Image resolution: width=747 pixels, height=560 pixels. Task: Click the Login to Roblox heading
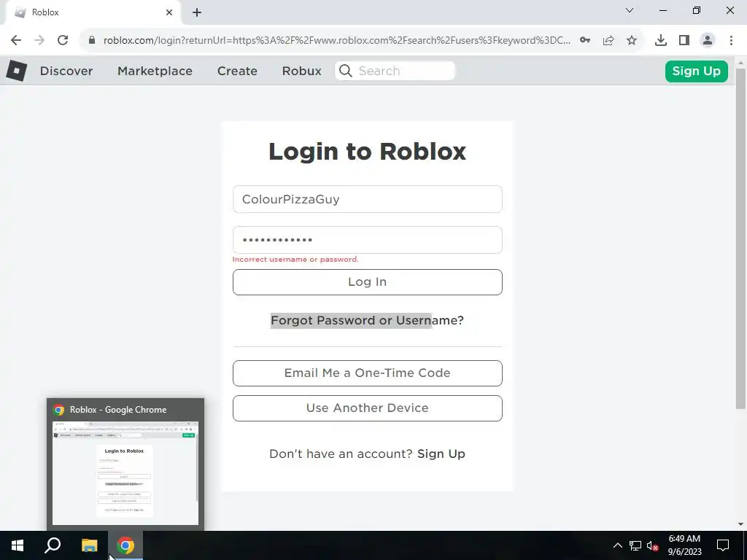[x=368, y=152]
